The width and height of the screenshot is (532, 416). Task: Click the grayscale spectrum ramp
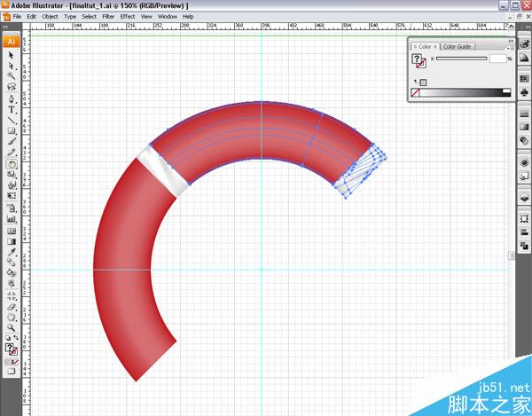point(465,92)
